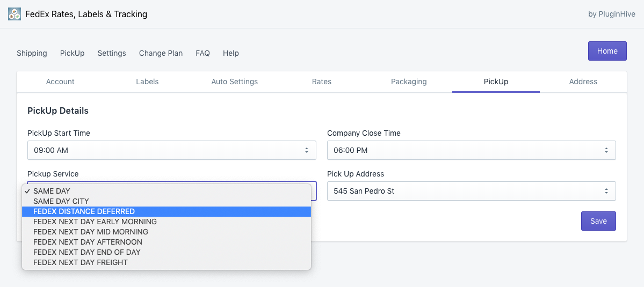Switch to the Rates tab

(x=322, y=82)
